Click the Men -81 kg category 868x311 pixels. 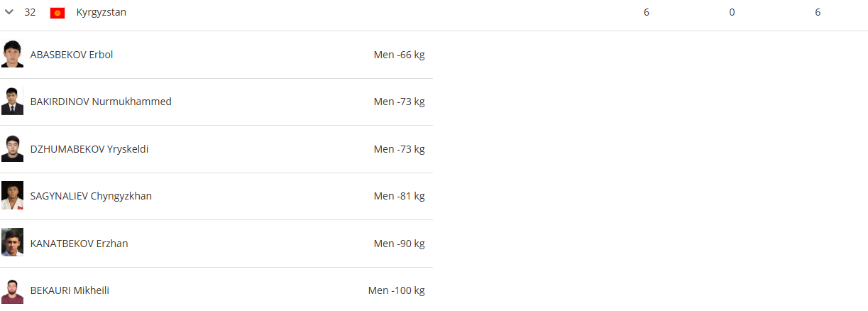click(x=399, y=196)
